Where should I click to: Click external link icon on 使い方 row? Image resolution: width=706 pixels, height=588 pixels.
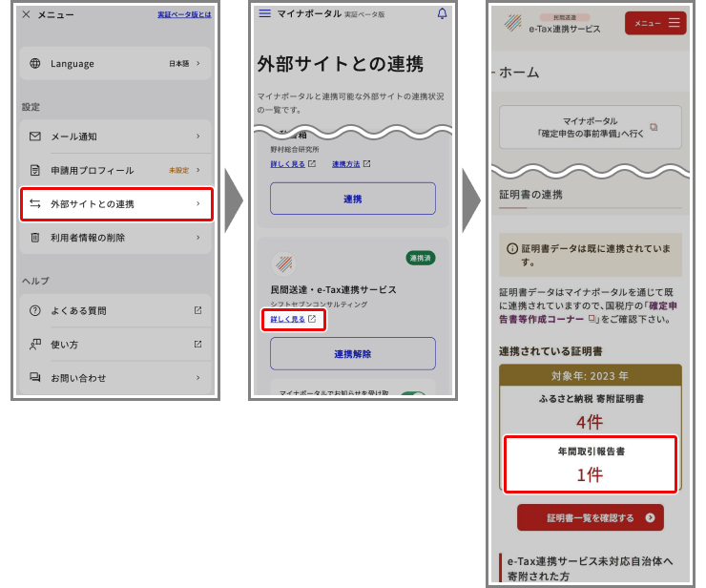point(197,345)
